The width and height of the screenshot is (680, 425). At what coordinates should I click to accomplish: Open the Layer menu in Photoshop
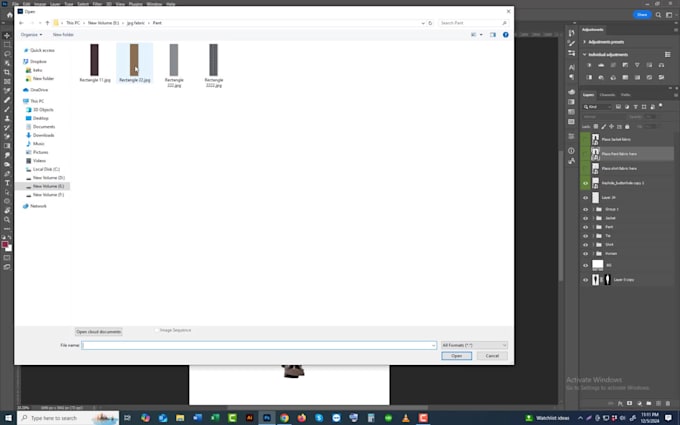(55, 4)
